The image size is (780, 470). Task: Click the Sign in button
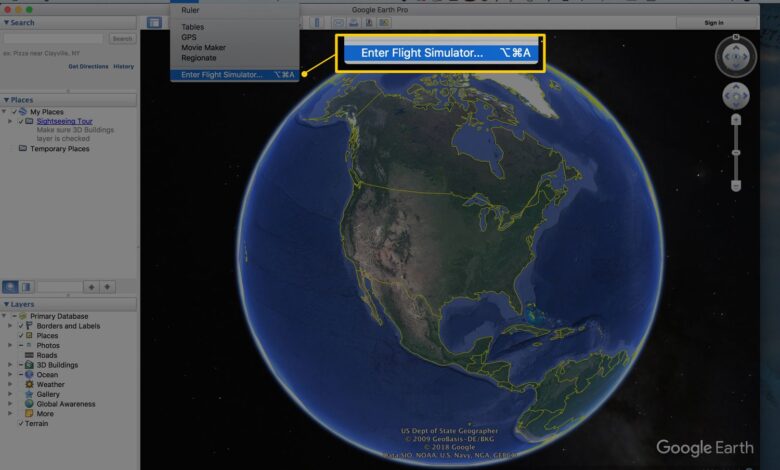(x=714, y=22)
